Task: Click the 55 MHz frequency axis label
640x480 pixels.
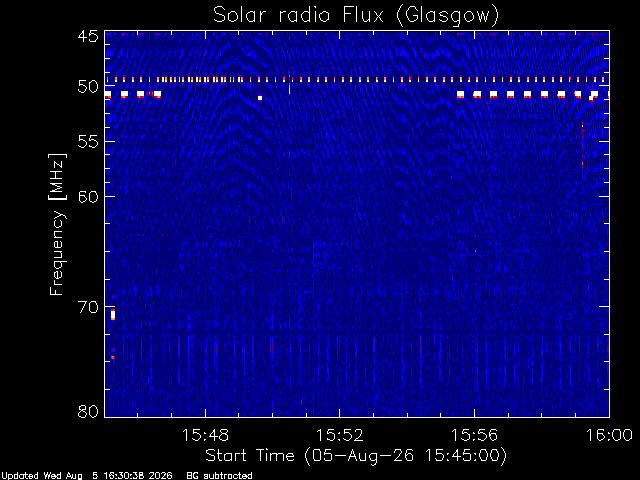Action: point(88,142)
